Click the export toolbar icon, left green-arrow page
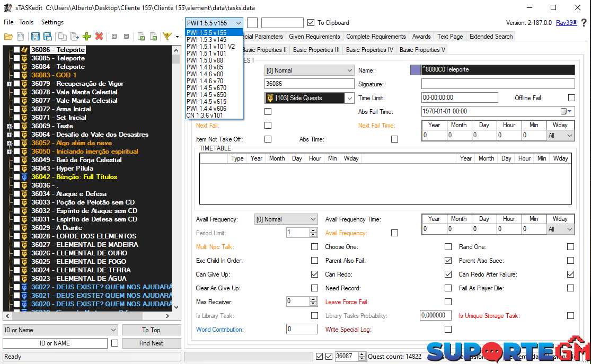The image size is (591, 364). (x=142, y=37)
